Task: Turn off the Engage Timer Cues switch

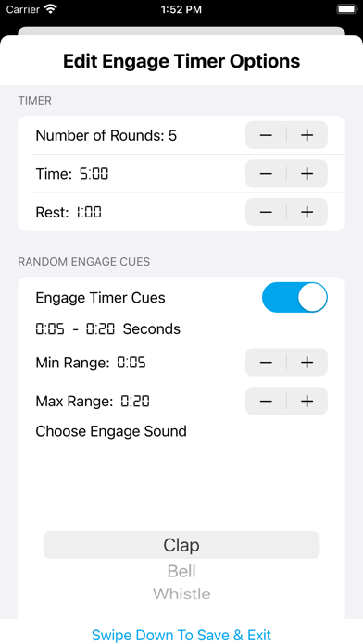Action: (x=294, y=297)
